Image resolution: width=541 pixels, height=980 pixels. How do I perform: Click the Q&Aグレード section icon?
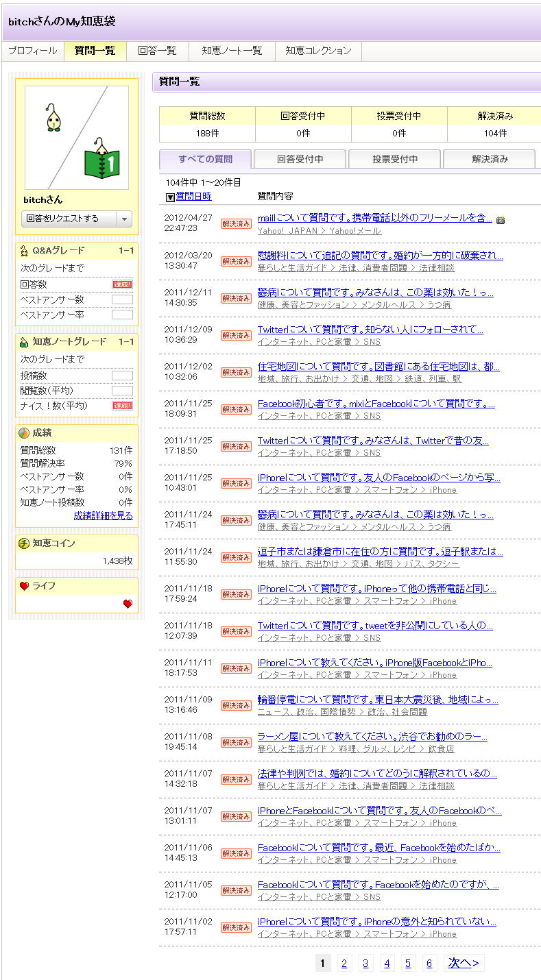tap(25, 251)
